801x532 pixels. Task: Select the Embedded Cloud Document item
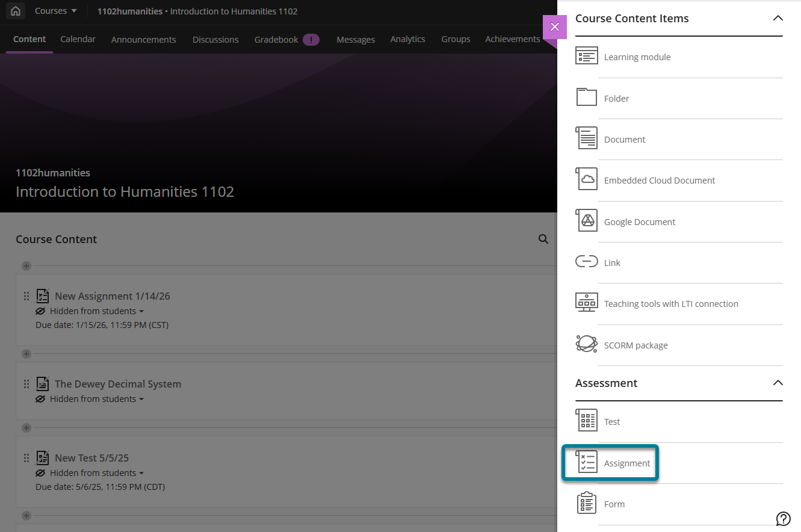click(660, 180)
